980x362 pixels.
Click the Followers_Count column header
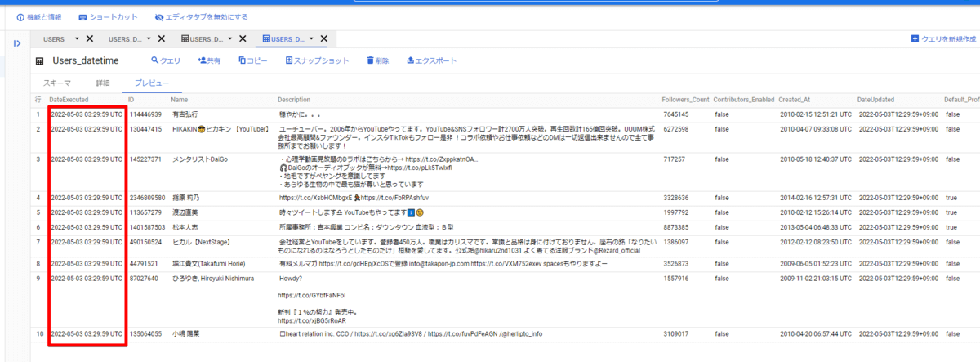point(686,100)
